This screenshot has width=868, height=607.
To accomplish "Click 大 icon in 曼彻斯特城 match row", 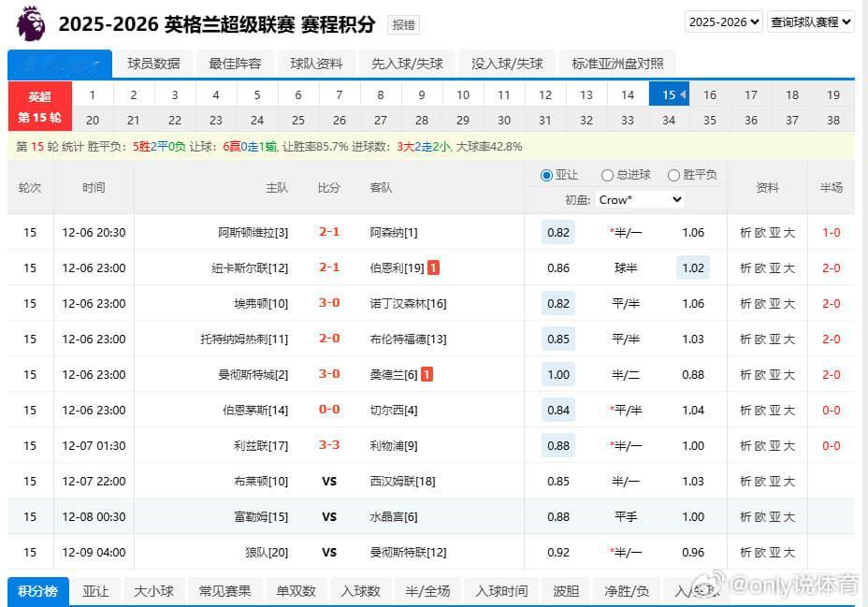I will [790, 375].
